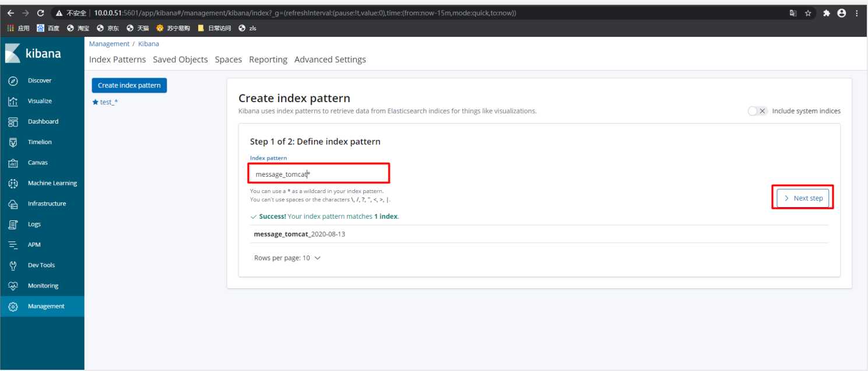Open the Visualize chart icon
Viewport: 868px width, 371px height.
click(13, 101)
